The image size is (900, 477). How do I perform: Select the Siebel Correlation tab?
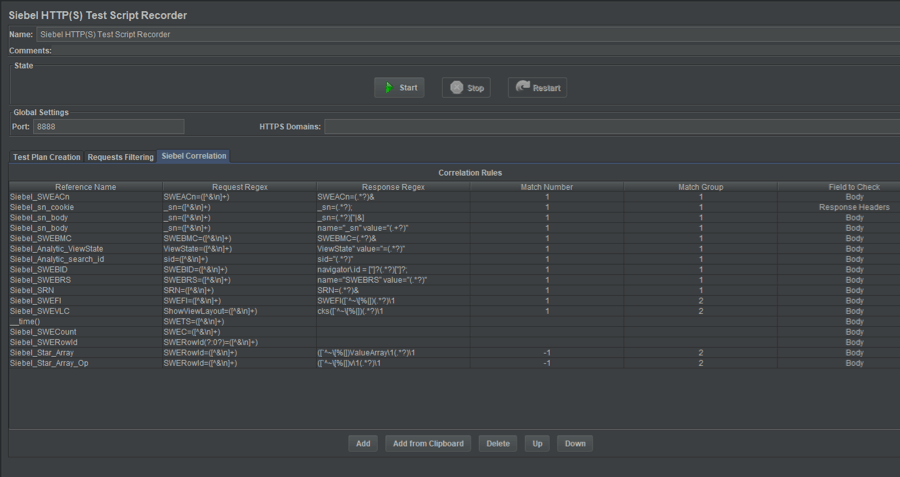click(x=194, y=156)
